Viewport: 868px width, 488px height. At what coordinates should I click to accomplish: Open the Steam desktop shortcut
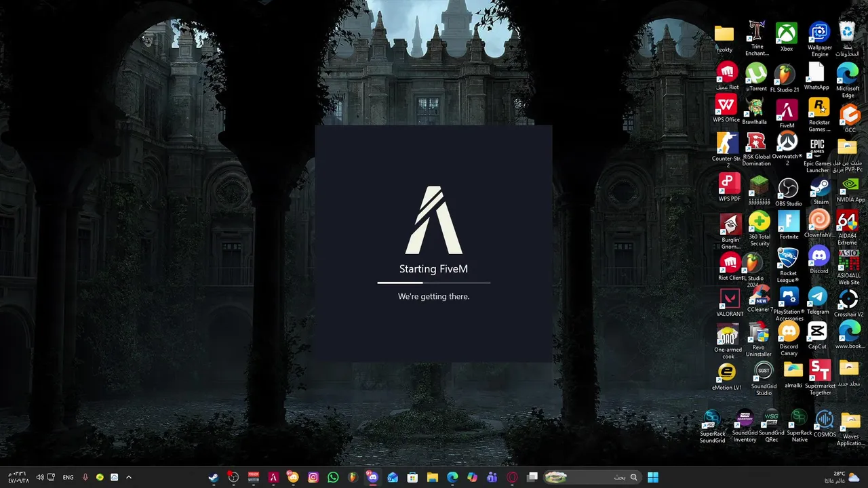[821, 191]
